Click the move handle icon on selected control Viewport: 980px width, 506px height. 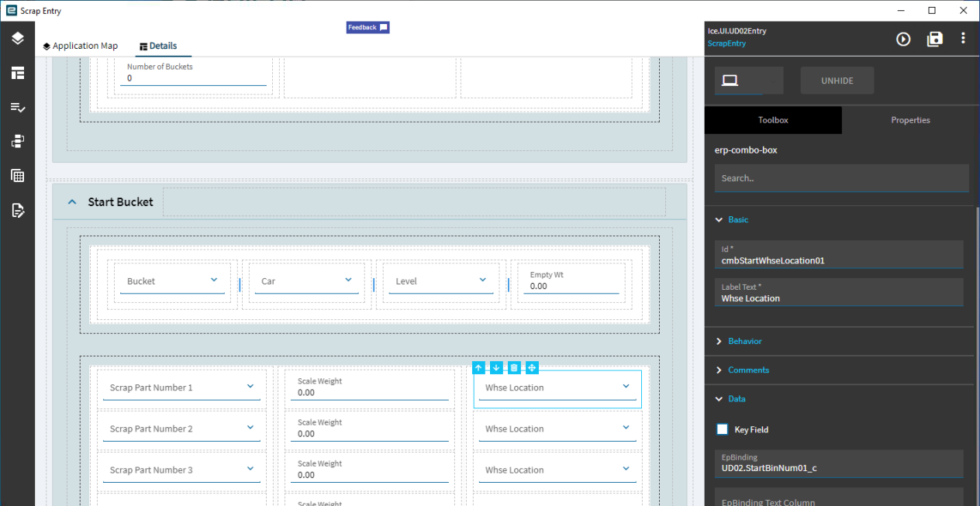(532, 367)
